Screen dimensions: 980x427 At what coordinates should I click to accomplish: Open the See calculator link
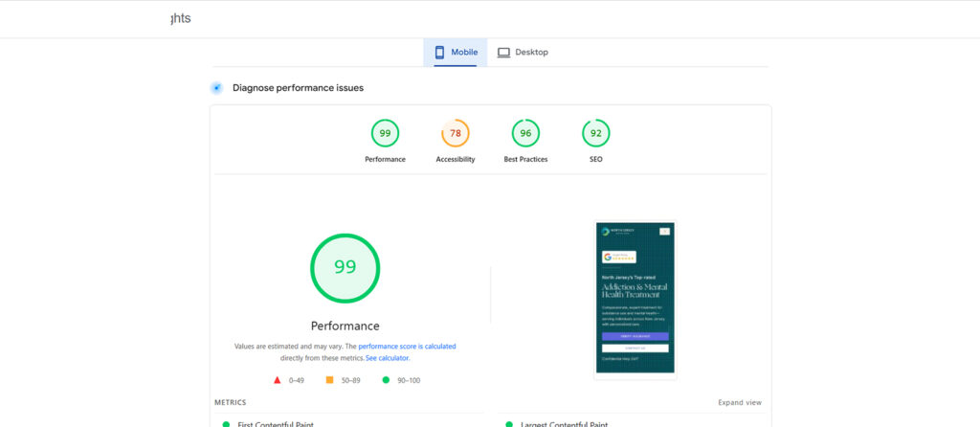point(388,358)
